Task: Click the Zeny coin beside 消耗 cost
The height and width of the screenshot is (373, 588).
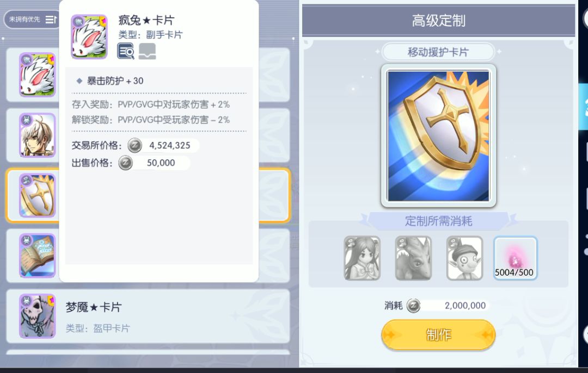Action: point(414,306)
